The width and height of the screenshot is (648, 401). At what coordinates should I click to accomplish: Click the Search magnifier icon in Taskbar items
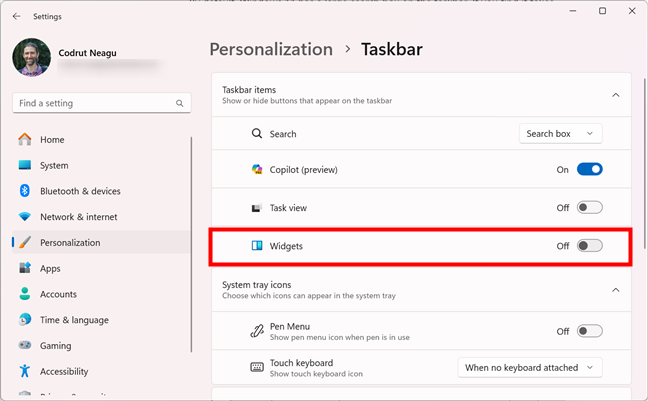(257, 134)
